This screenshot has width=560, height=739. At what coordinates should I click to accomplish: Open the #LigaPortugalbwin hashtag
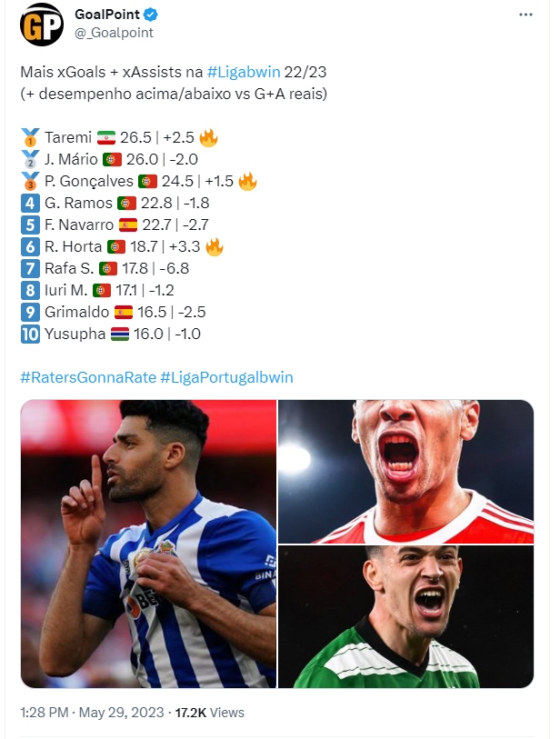click(x=226, y=377)
